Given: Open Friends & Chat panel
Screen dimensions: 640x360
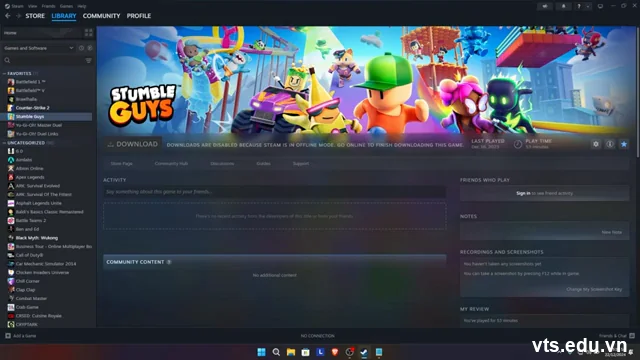Looking at the screenshot, I should tap(616, 336).
